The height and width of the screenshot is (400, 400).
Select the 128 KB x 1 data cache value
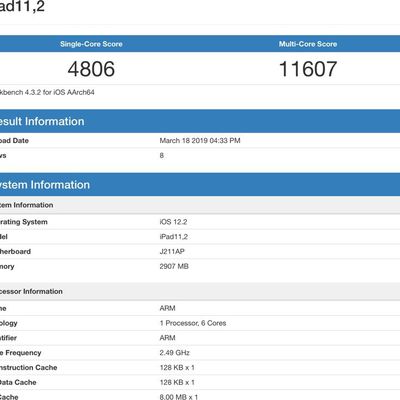pos(177,382)
